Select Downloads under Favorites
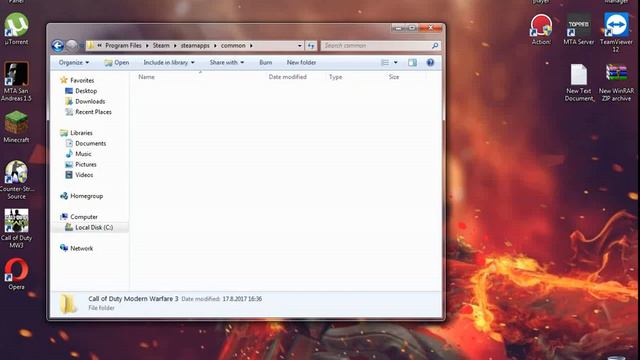Image resolution: width=640 pixels, height=360 pixels. pyautogui.click(x=90, y=101)
